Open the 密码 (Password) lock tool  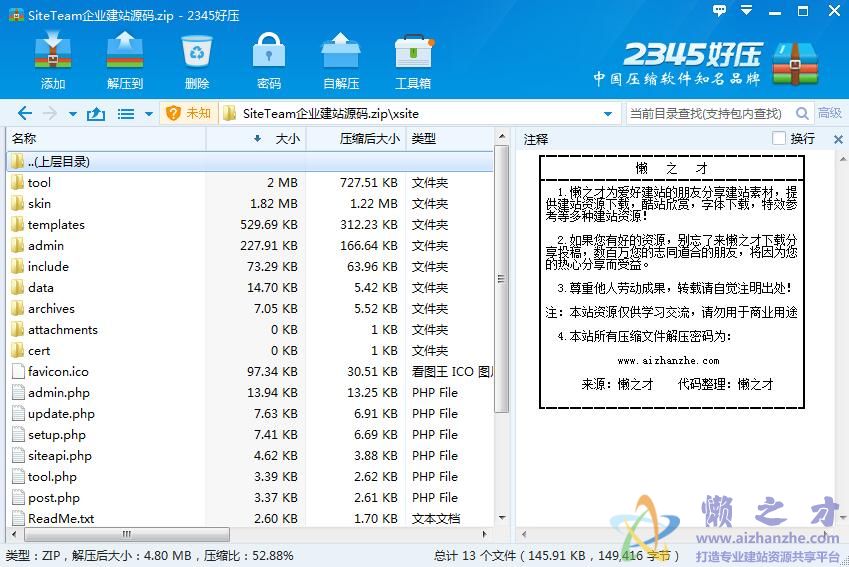[269, 60]
